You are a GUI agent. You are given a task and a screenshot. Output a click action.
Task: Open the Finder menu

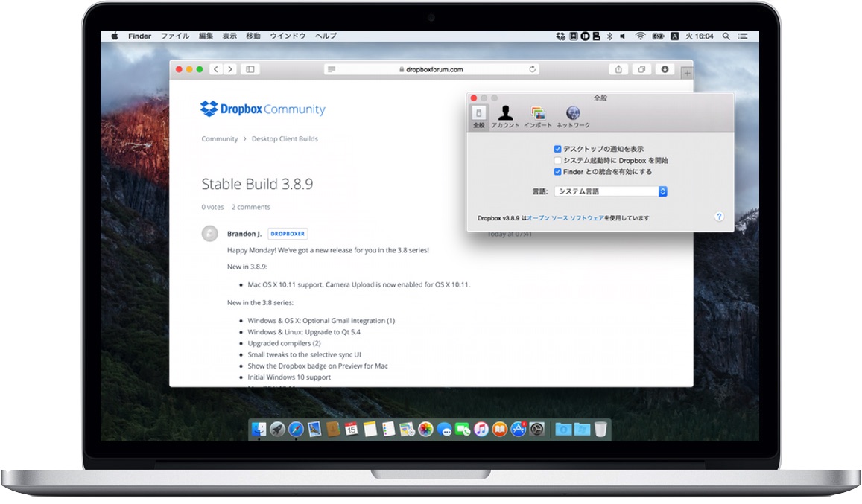point(139,36)
